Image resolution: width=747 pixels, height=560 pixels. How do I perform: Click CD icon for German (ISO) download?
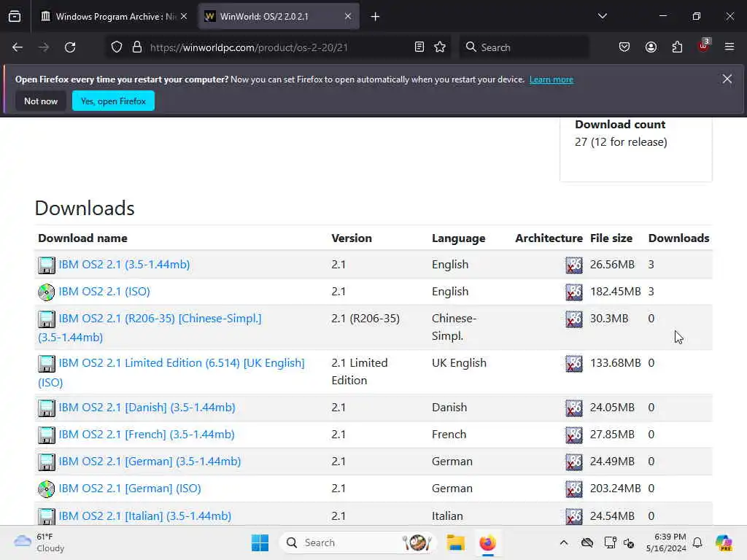[46, 489]
